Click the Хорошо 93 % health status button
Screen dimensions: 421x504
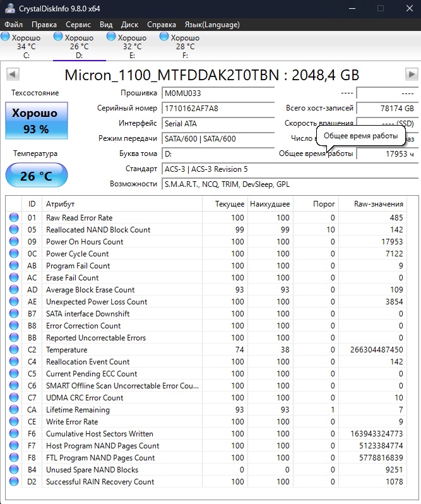(36, 121)
